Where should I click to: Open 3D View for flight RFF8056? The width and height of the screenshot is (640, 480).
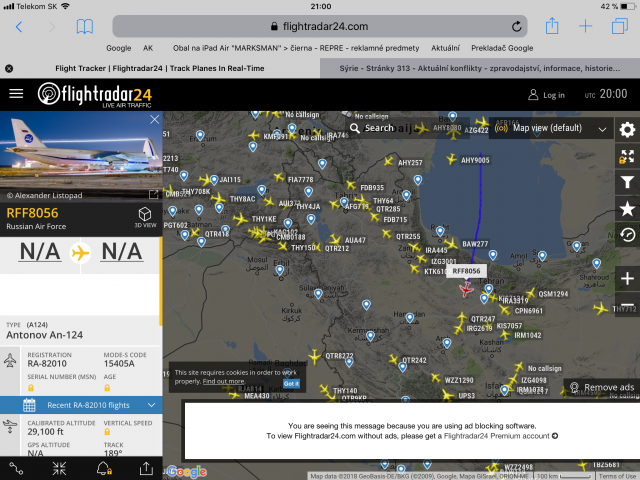[145, 217]
